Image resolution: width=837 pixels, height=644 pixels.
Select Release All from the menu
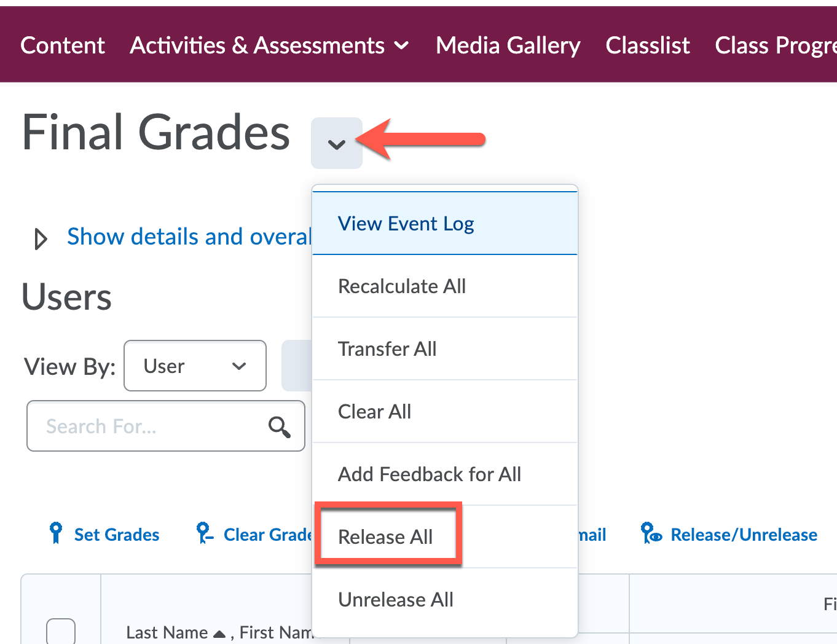(x=387, y=536)
